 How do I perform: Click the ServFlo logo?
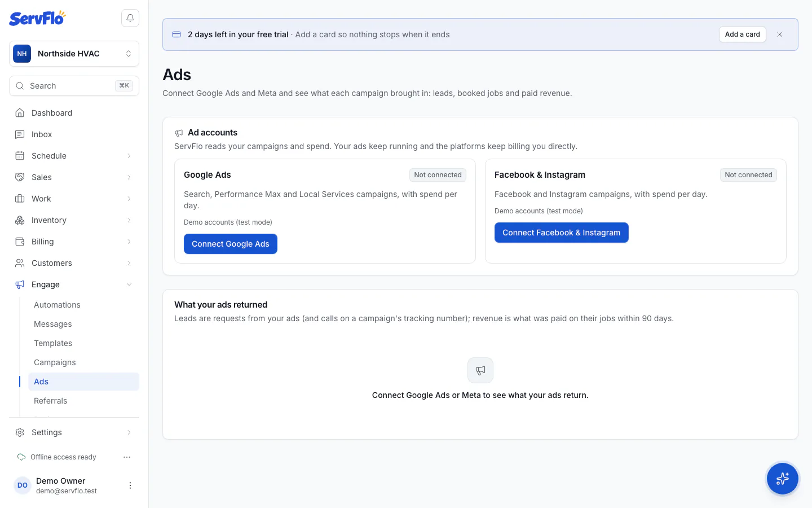click(37, 18)
